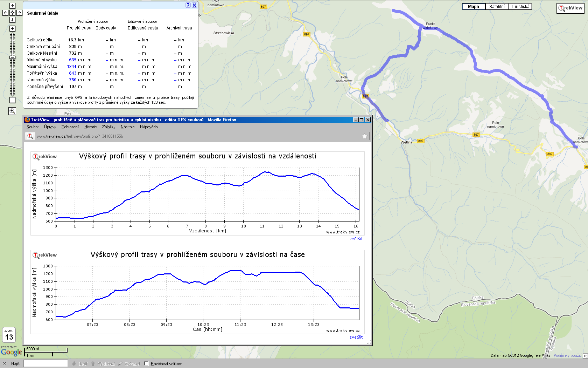Viewport: 588px width, 368px height.
Task: Click the recenter map icon between arrows
Action: pyautogui.click(x=12, y=13)
